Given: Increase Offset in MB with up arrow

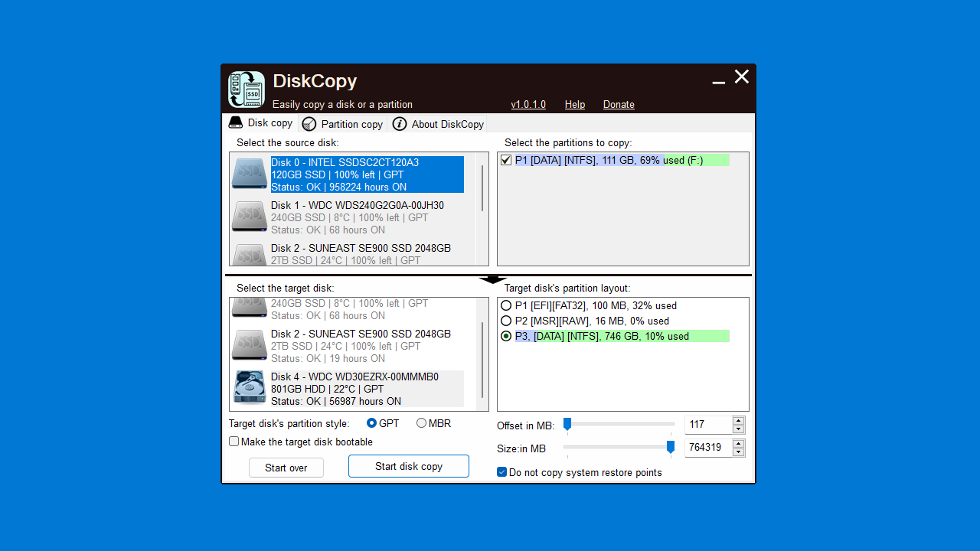Looking at the screenshot, I should click(x=738, y=421).
